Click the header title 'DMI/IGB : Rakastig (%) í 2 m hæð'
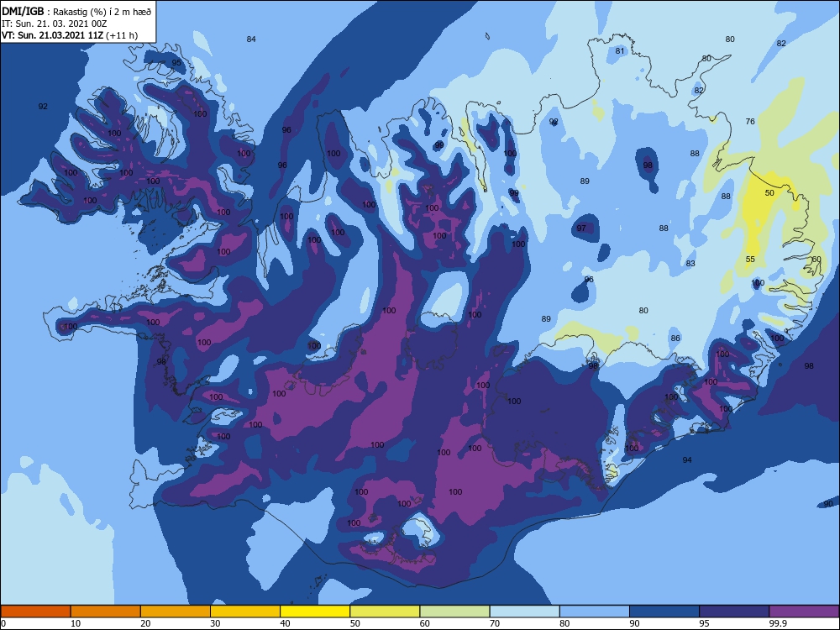Screen dimensions: 840x630 [76, 11]
